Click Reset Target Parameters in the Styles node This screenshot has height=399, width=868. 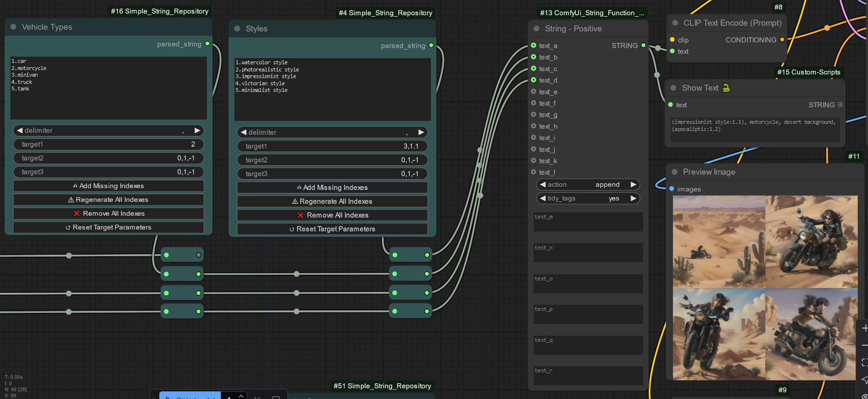332,229
